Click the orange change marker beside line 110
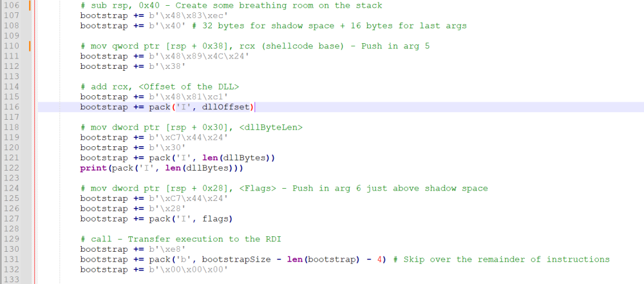The height and width of the screenshot is (284, 644). point(30,46)
